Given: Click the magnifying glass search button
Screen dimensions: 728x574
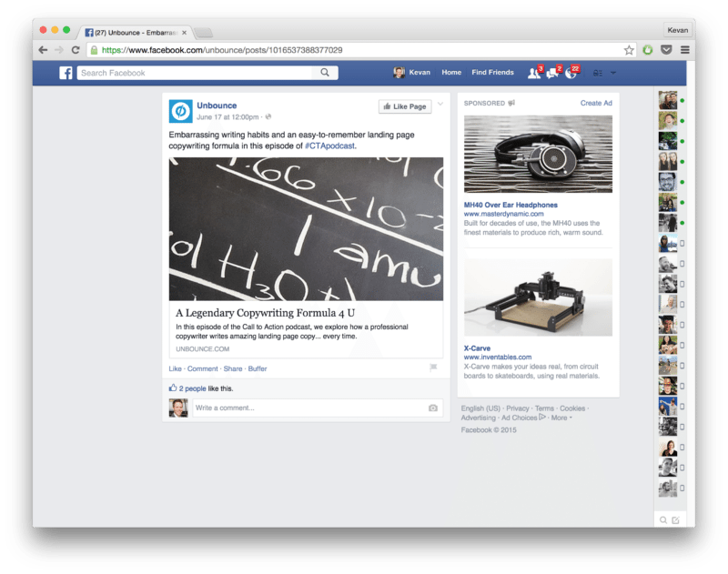Looking at the screenshot, I should click(x=325, y=73).
